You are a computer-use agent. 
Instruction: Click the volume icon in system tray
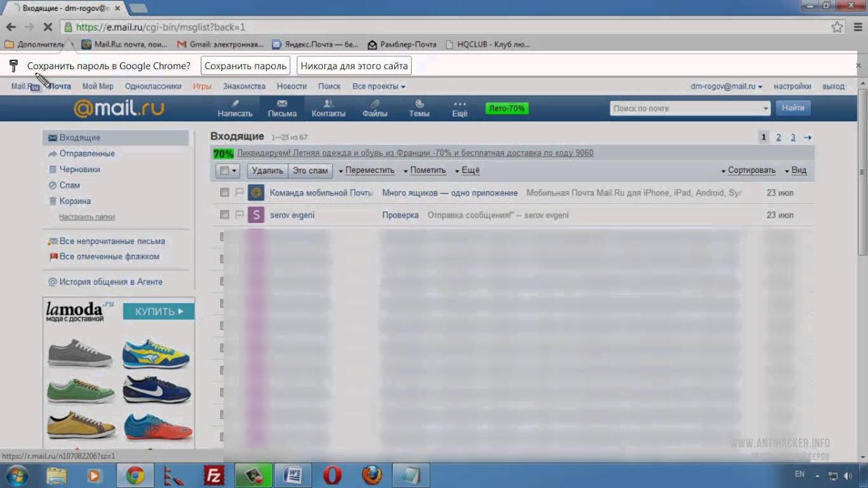[849, 476]
